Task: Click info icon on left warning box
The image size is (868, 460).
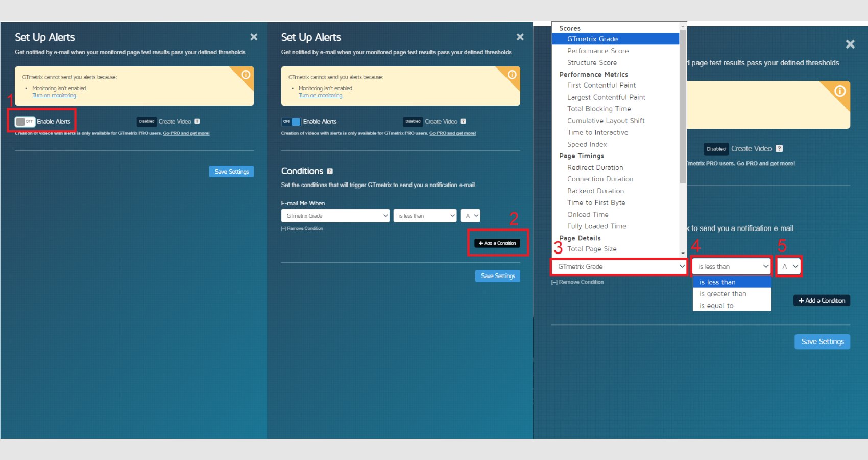Action: coord(246,75)
